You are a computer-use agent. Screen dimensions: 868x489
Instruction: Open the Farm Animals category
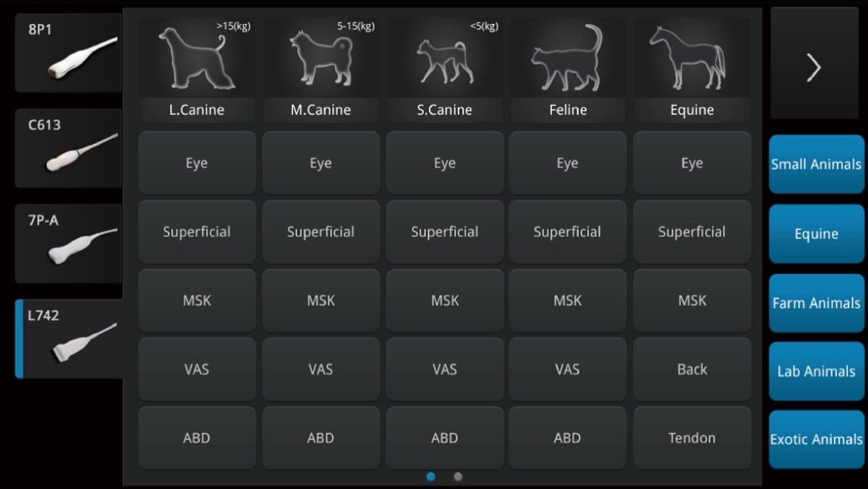coord(816,303)
